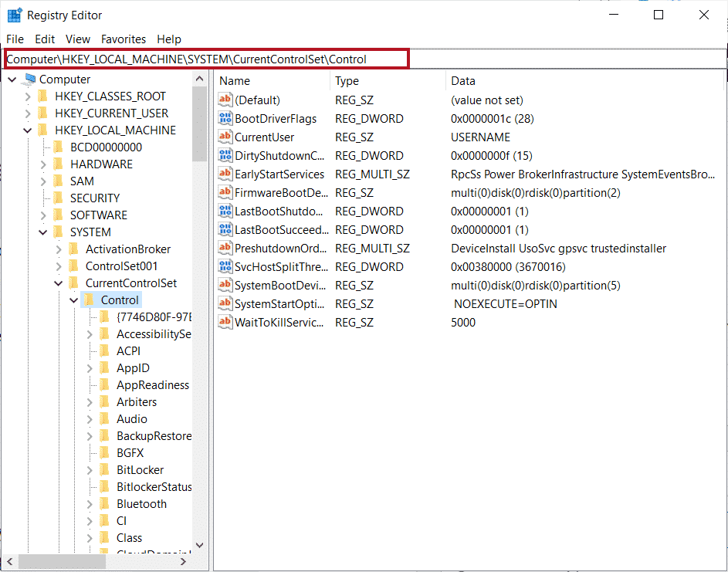
Task: Click the HKEY_LOCAL_MACHINE folder icon
Action: 42,130
